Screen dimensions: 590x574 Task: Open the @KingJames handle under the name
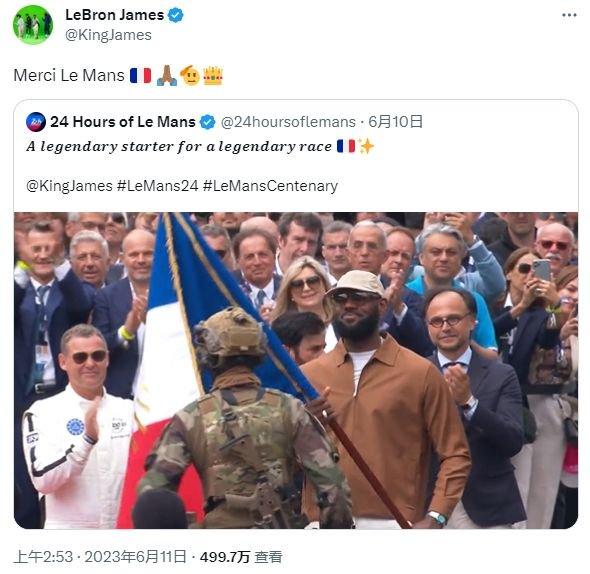click(108, 35)
